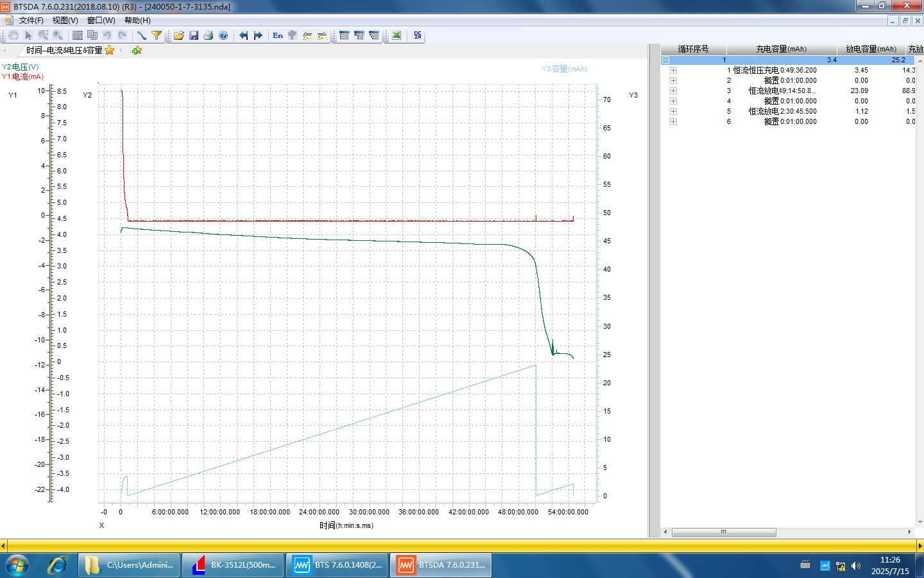Select the 时间--电流&电压&容量 chart tab
The image size is (924, 578).
point(64,50)
